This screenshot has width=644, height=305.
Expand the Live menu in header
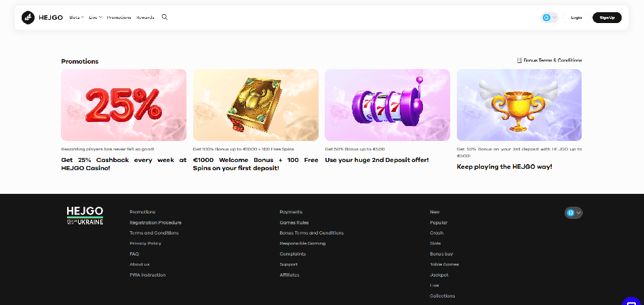coord(96,17)
